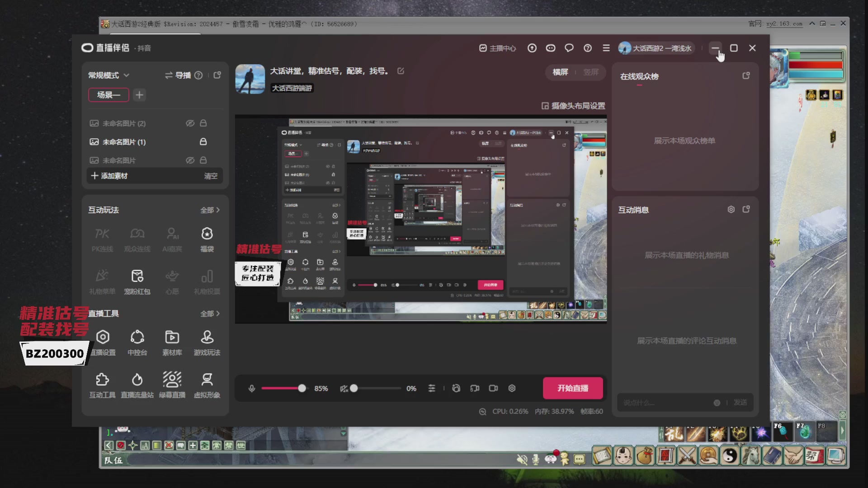Image resolution: width=868 pixels, height=488 pixels.
Task: Open the 导播 director mode
Action: click(x=178, y=75)
